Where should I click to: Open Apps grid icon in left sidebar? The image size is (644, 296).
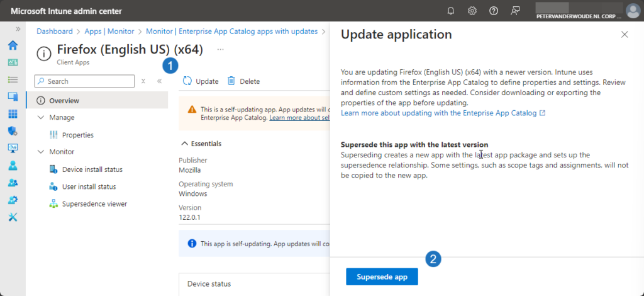click(x=13, y=114)
